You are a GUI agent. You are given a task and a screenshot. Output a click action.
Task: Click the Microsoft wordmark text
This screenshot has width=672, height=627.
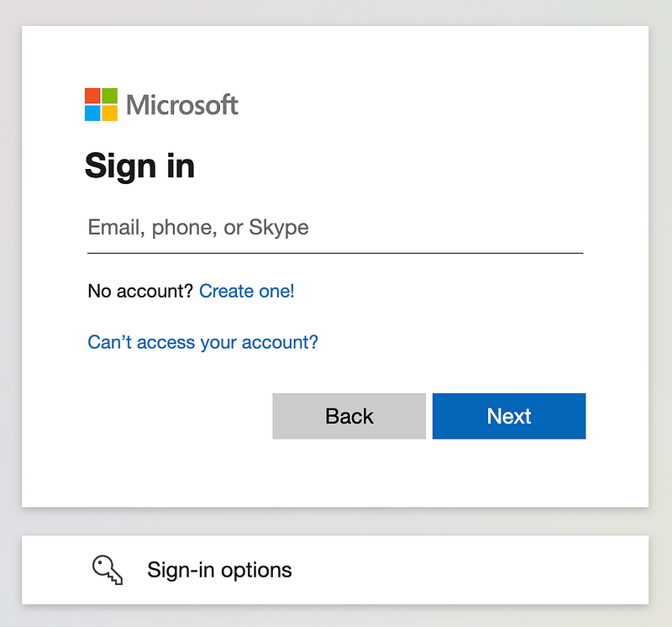[182, 105]
